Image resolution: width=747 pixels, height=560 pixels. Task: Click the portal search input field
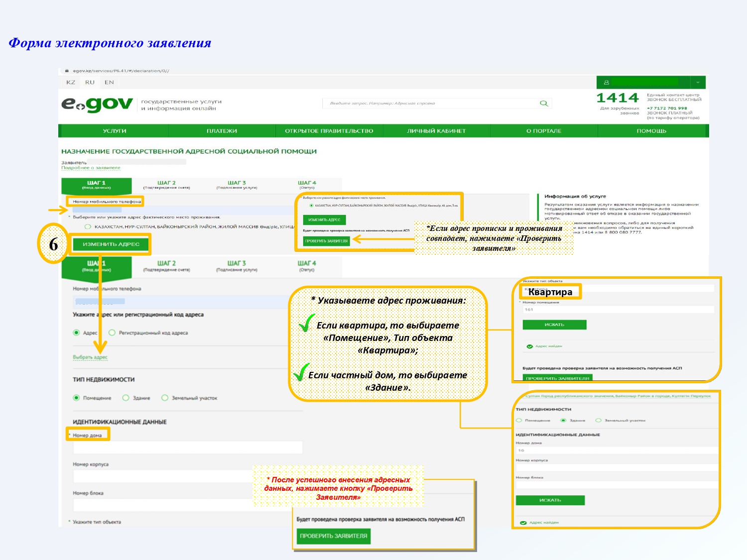[431, 104]
